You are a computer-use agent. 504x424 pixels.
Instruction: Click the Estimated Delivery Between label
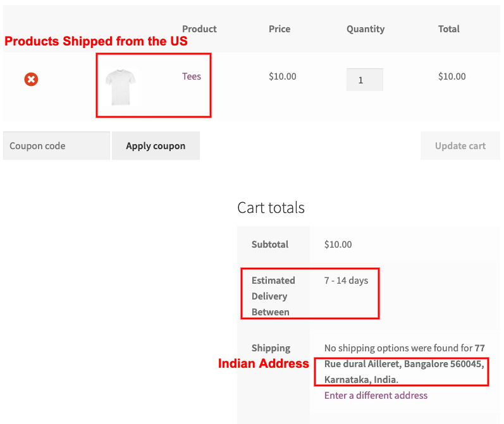pos(273,296)
